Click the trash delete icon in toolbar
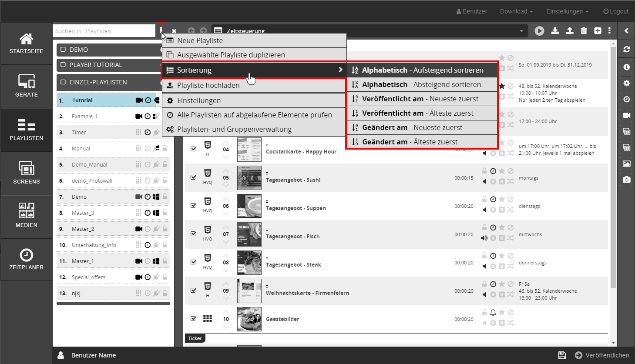635x364 pixels. click(x=584, y=31)
